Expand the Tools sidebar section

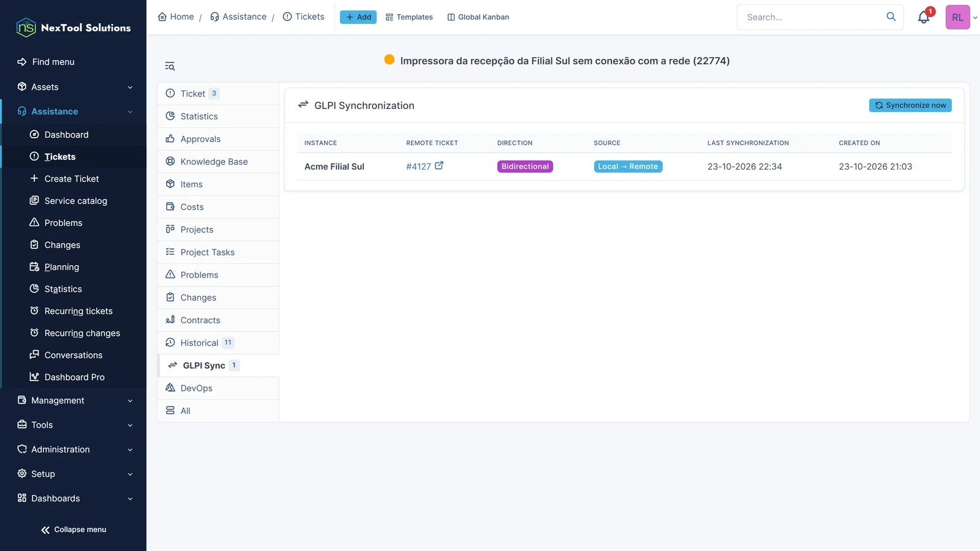(x=73, y=425)
